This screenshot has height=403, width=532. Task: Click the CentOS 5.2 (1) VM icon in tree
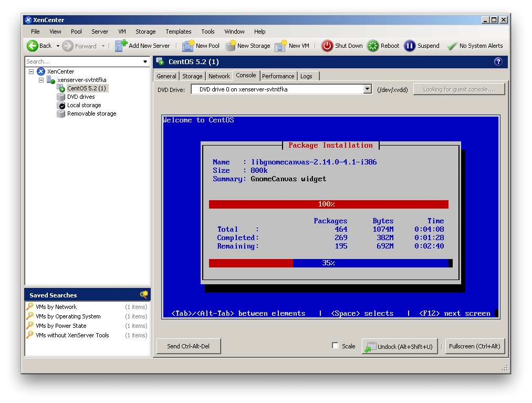61,88
